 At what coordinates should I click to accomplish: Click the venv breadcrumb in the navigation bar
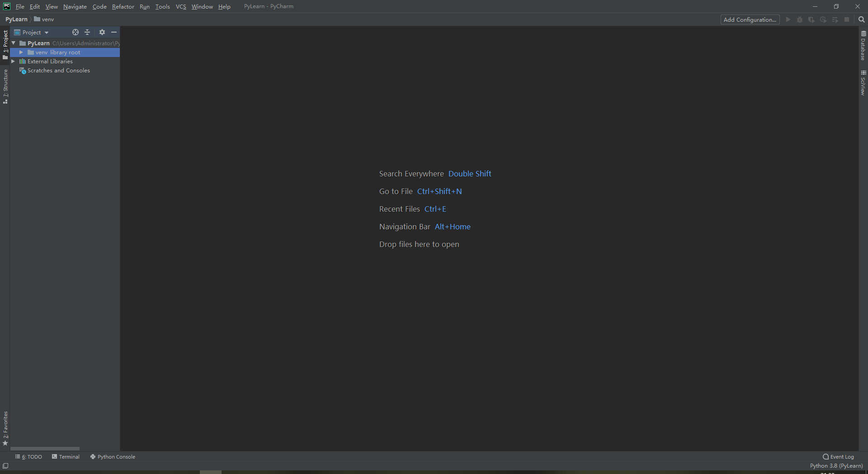pyautogui.click(x=44, y=19)
